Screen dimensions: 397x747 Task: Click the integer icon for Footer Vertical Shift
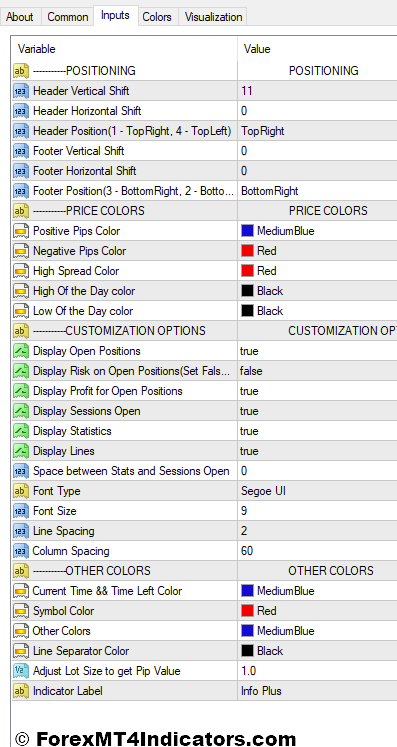pos(21,151)
